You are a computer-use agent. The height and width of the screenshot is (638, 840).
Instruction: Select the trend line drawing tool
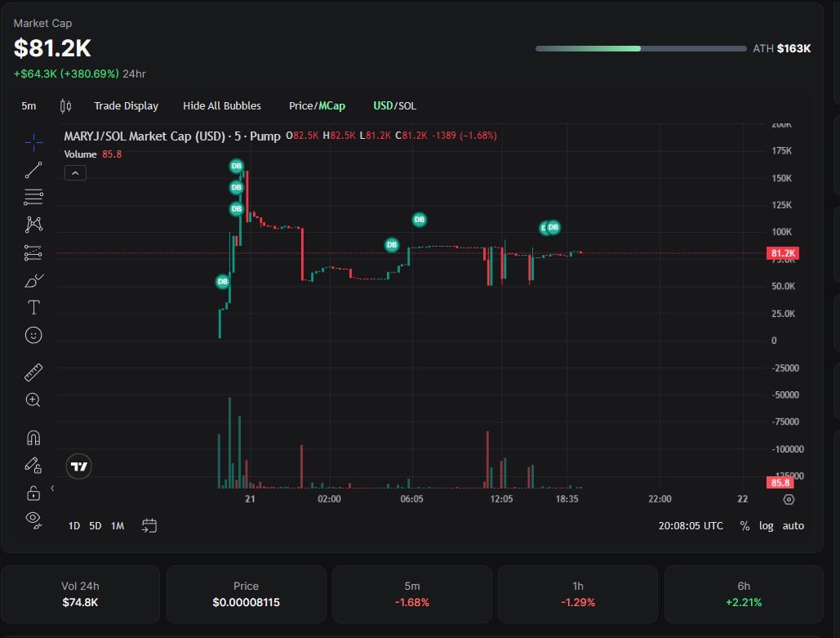[33, 169]
